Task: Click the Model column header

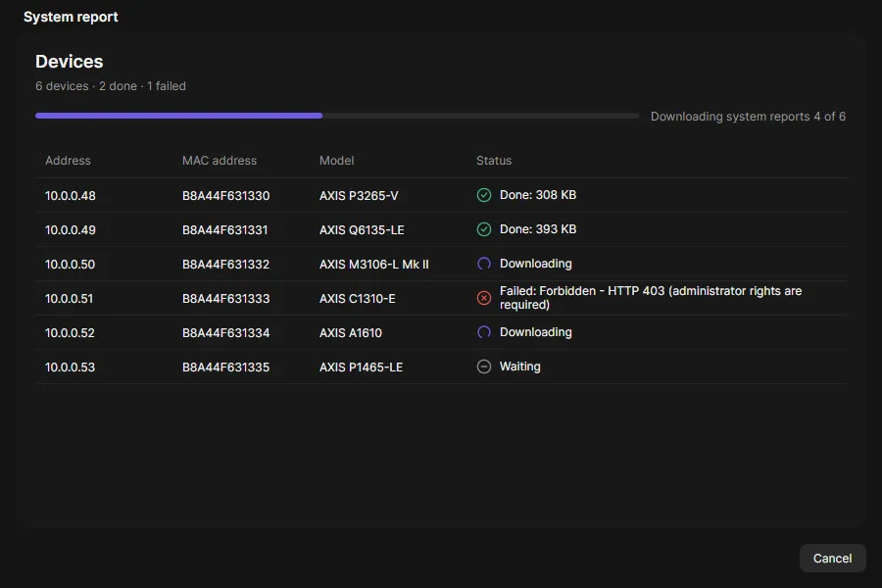Action: [336, 161]
